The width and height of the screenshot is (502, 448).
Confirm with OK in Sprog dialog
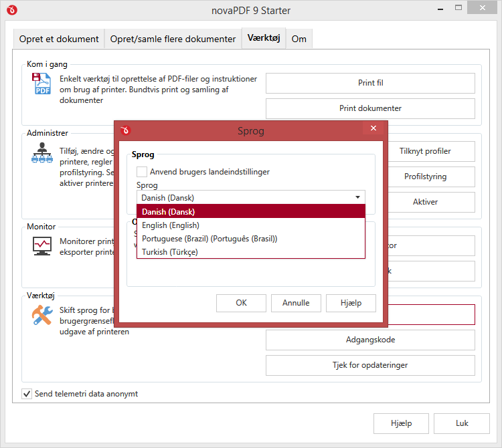241,303
